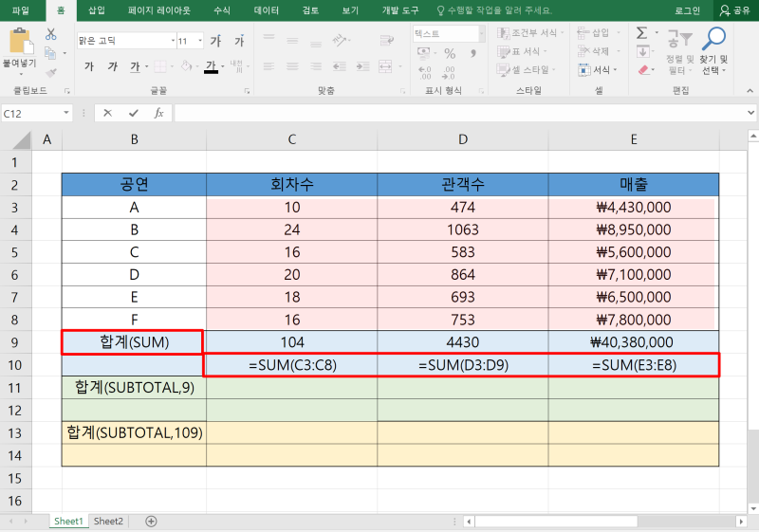This screenshot has width=759, height=532.
Task: Increase font size with larger 가 icon
Action: (216, 41)
